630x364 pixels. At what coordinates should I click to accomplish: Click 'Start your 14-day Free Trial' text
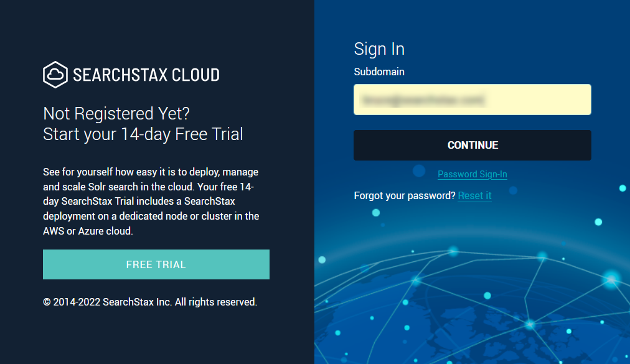pyautogui.click(x=143, y=134)
